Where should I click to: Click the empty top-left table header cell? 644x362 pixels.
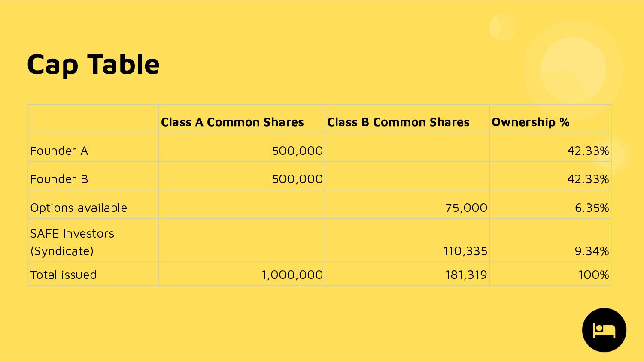(93, 119)
